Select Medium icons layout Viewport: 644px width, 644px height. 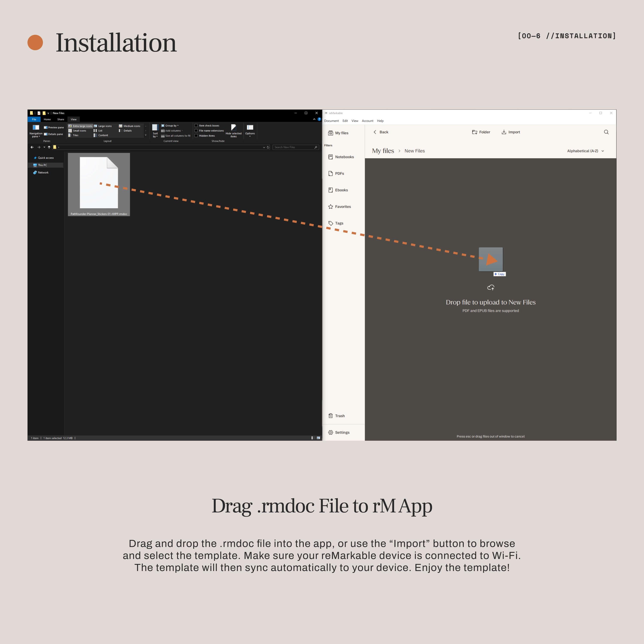[130, 126]
